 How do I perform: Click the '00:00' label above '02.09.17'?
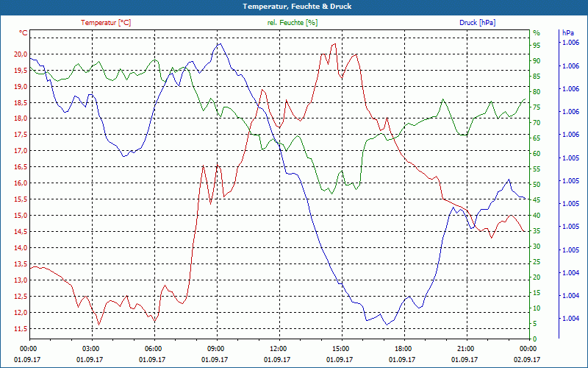coord(529,348)
